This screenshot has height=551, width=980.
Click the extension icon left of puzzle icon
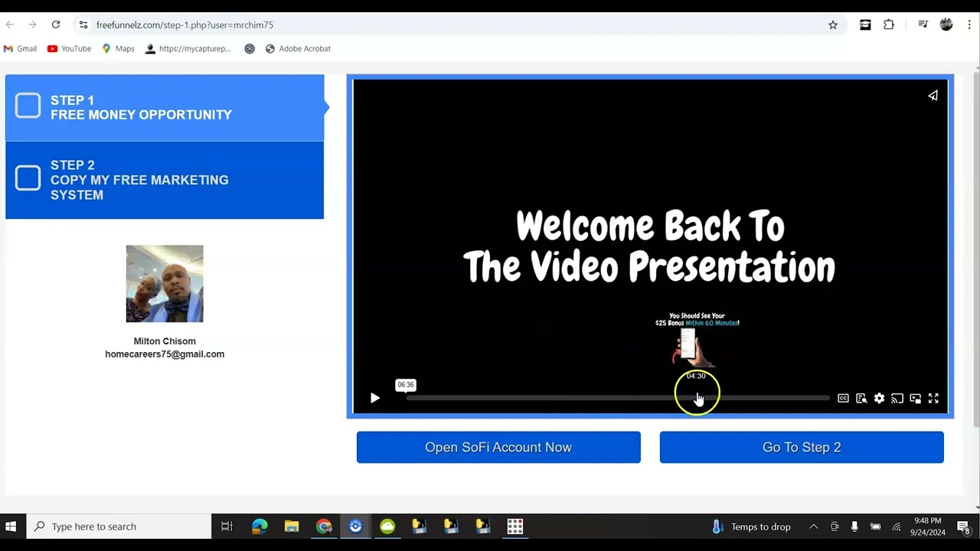(x=865, y=24)
